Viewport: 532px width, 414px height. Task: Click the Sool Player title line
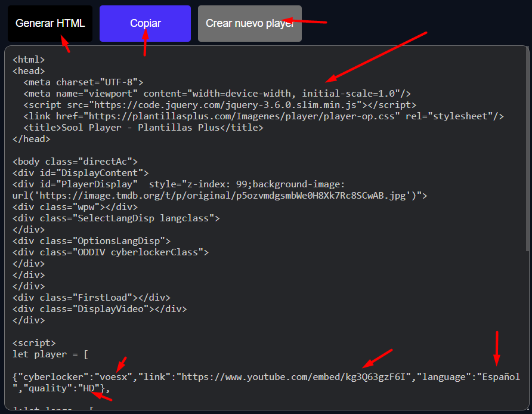[143, 128]
